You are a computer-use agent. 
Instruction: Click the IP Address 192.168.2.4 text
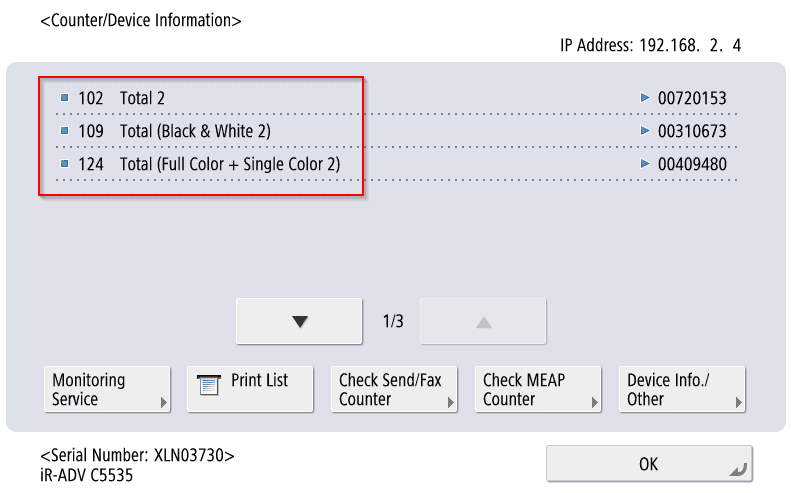(x=651, y=46)
